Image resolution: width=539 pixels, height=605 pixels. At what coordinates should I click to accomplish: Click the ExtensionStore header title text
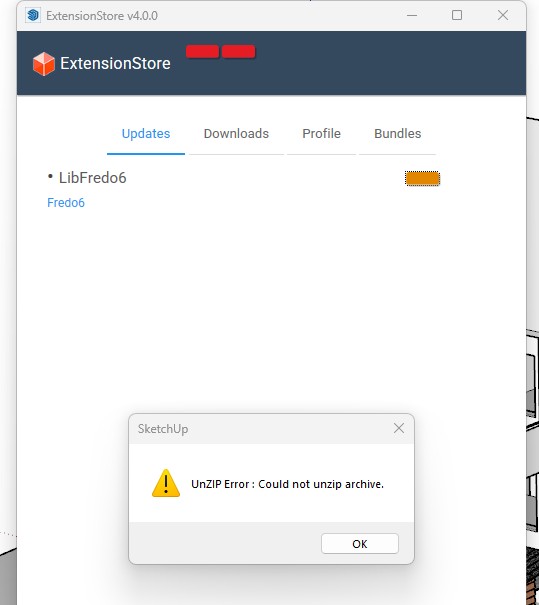pyautogui.click(x=115, y=64)
